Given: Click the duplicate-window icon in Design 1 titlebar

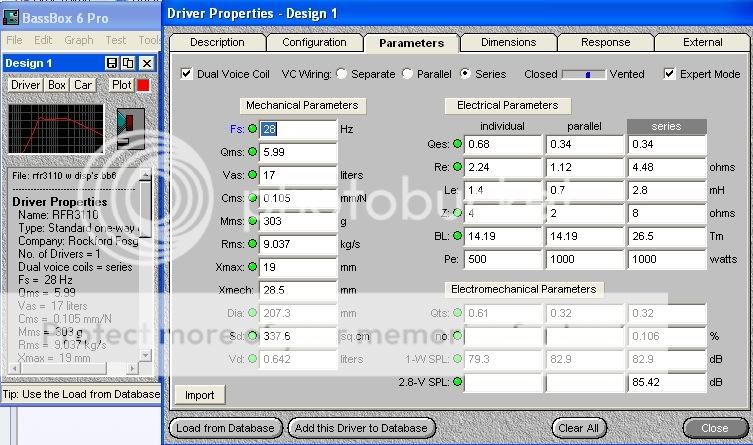Looking at the screenshot, I should (x=128, y=63).
